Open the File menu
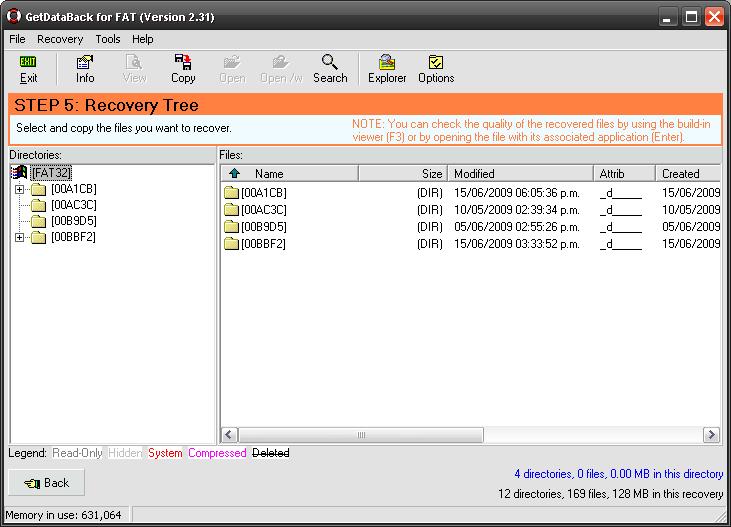731x527 pixels. pos(17,39)
